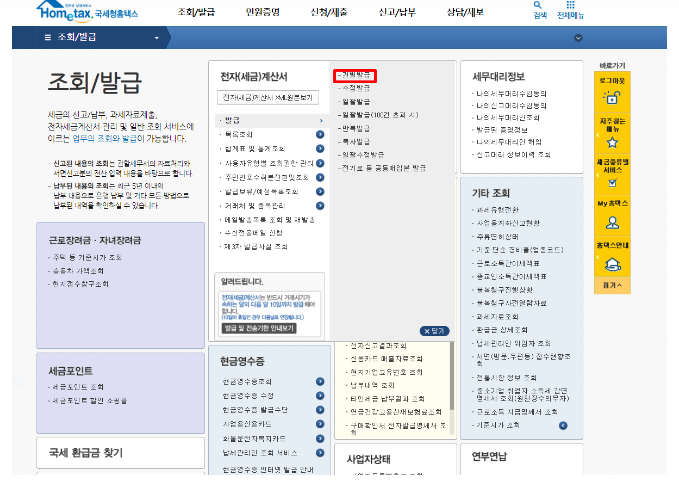Click arrow icon next to 주민번호수취분전환및조회
Image resolution: width=679 pixels, height=483 pixels.
(320, 178)
